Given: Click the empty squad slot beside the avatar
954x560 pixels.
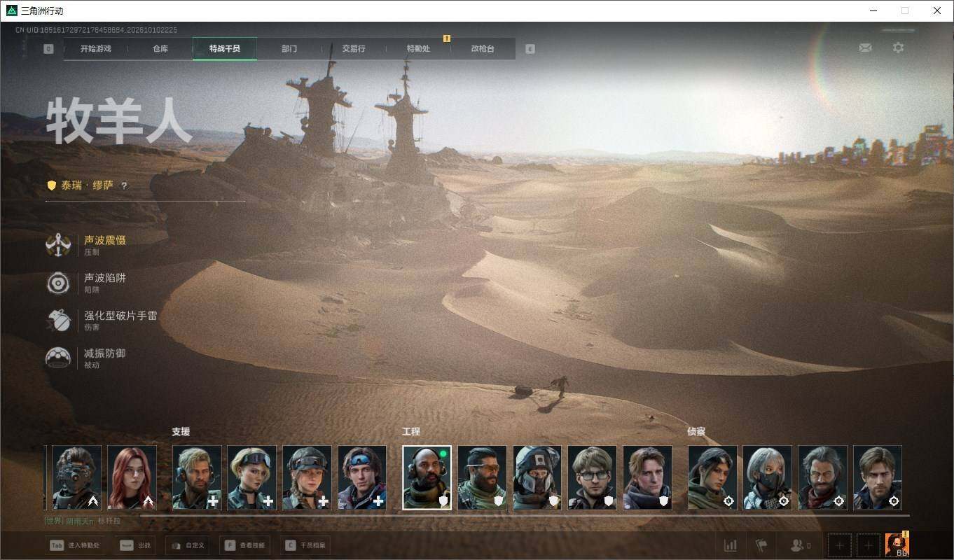Looking at the screenshot, I should click(x=869, y=545).
